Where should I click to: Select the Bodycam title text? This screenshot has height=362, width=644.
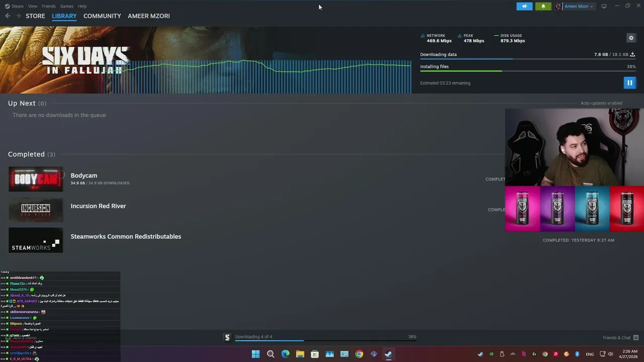click(x=84, y=175)
